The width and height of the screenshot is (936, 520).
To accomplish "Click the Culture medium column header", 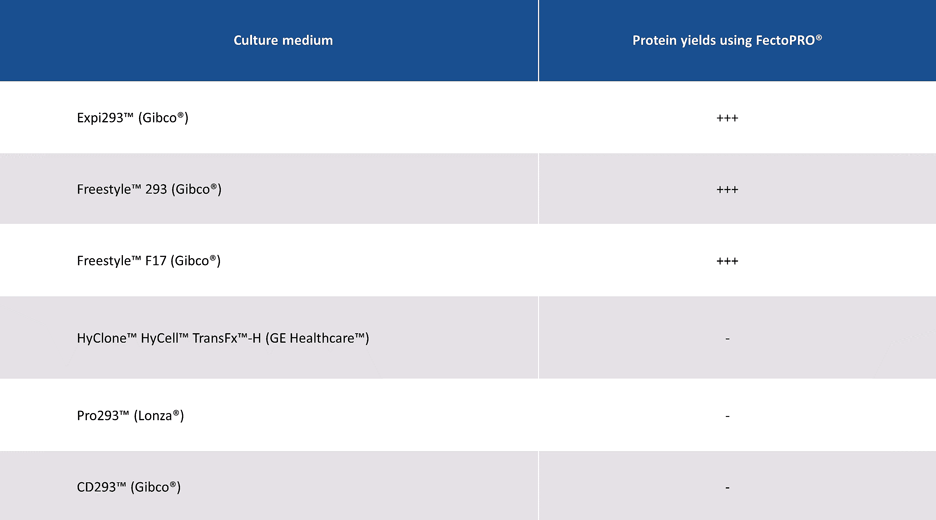I will click(283, 41).
